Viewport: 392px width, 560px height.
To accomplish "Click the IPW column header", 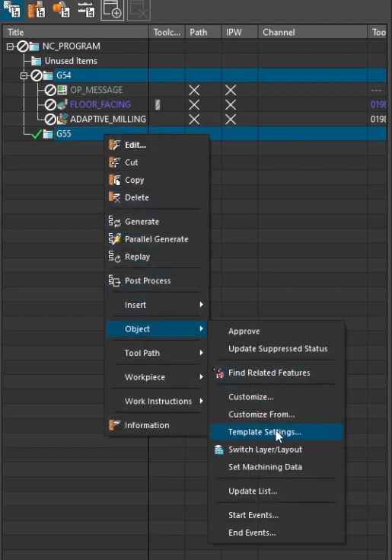I will (x=240, y=32).
